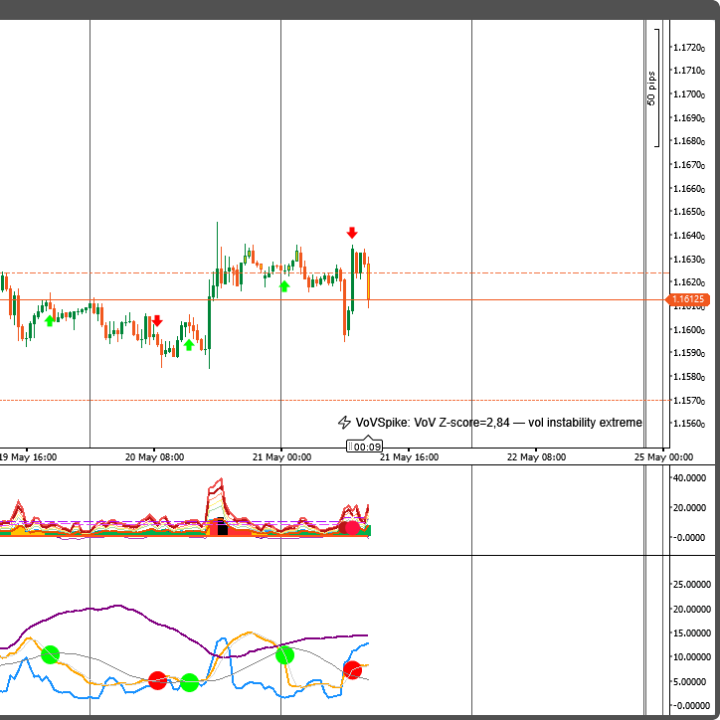Click the 25 May 00:00 time label
Screen dimensions: 720x720
(664, 457)
